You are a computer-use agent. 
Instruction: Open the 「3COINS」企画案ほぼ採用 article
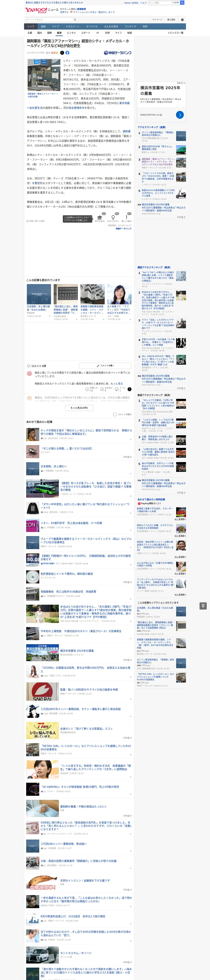tap(86, 670)
